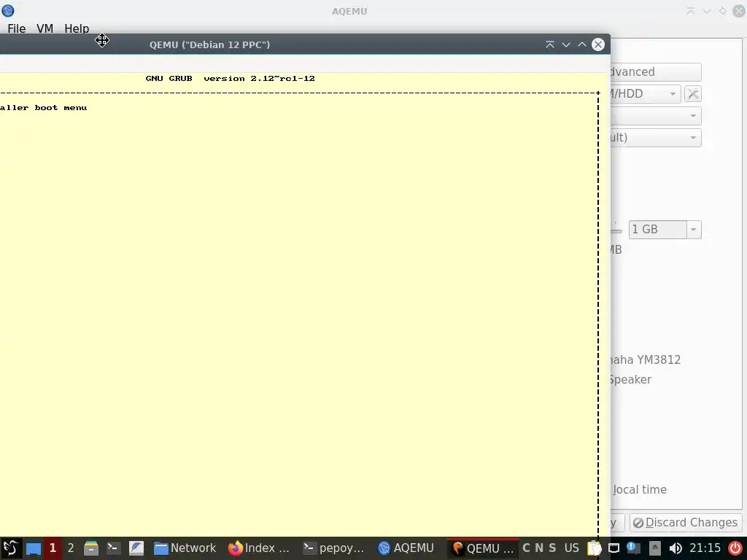Open the dropdown ending with 'ult)'

(656, 138)
